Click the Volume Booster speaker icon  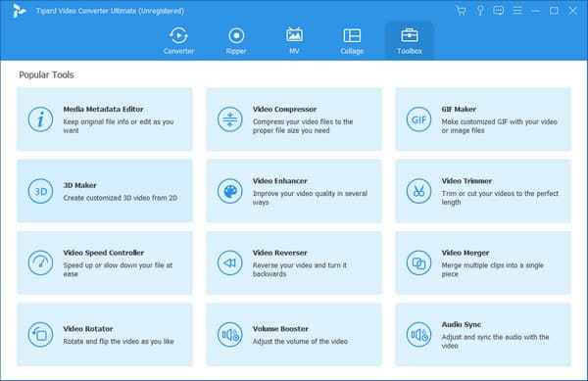coord(230,335)
